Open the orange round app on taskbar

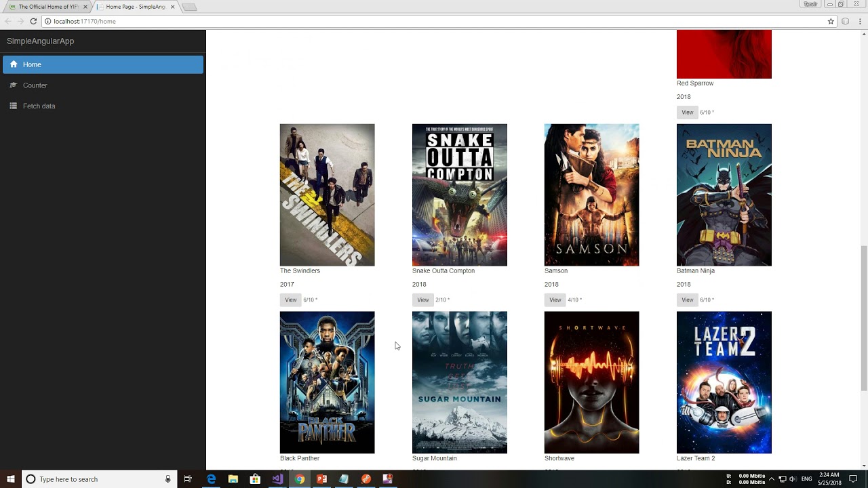[366, 479]
